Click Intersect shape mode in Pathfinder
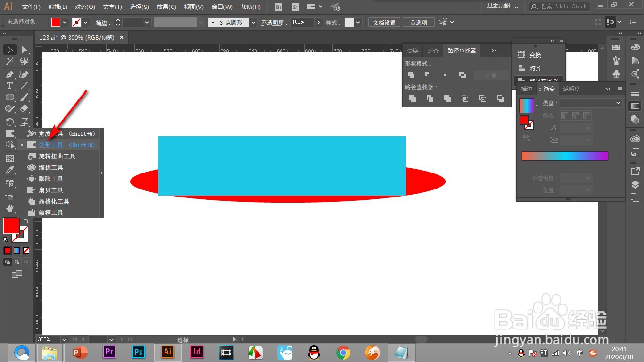This screenshot has height=362, width=644. 445,75
